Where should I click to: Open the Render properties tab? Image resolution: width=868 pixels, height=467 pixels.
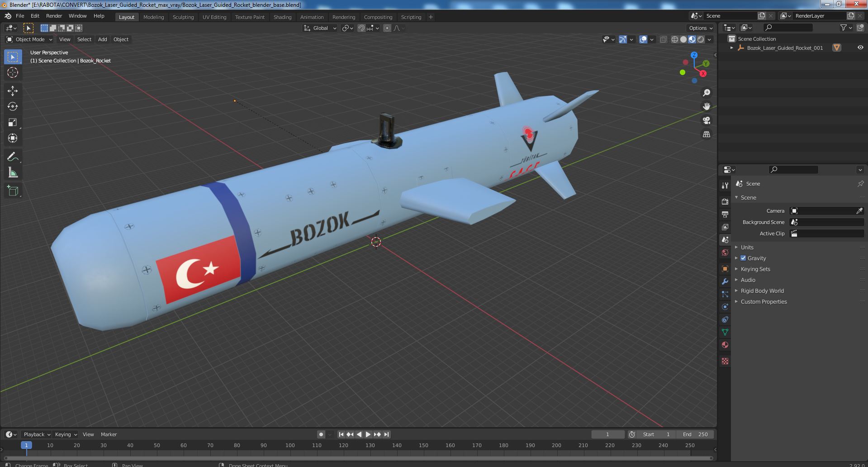725,201
